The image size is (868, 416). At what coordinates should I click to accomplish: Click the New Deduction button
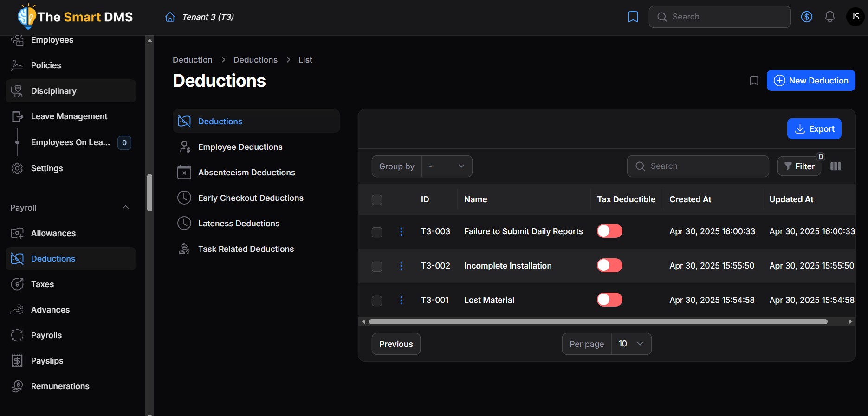coord(810,81)
